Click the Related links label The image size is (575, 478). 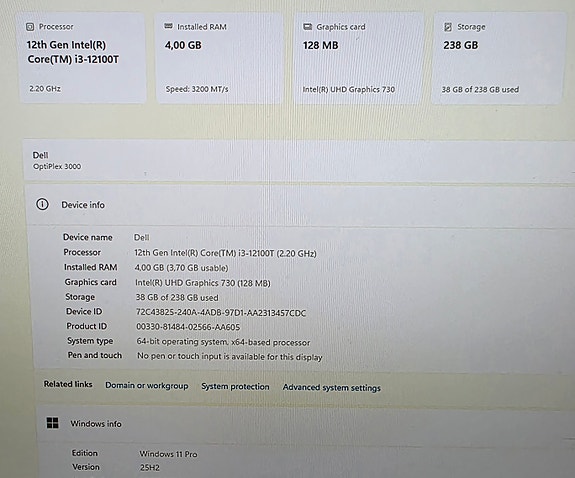68,384
